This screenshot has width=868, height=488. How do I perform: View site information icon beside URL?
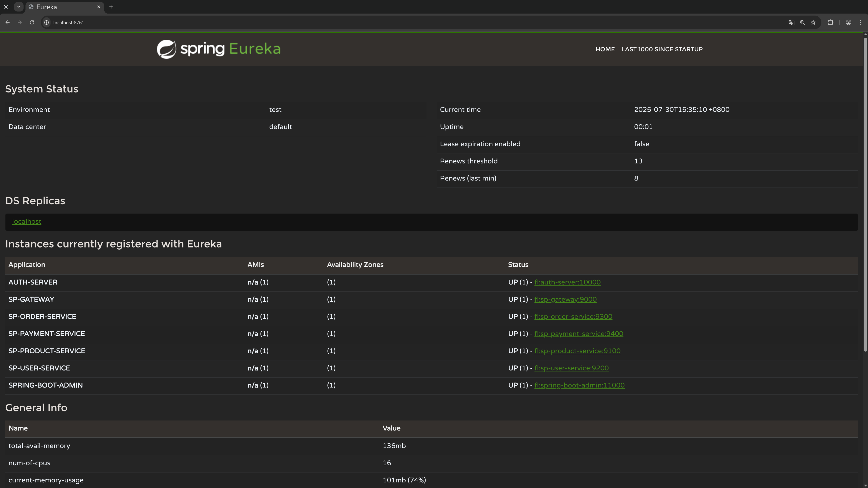click(x=47, y=22)
